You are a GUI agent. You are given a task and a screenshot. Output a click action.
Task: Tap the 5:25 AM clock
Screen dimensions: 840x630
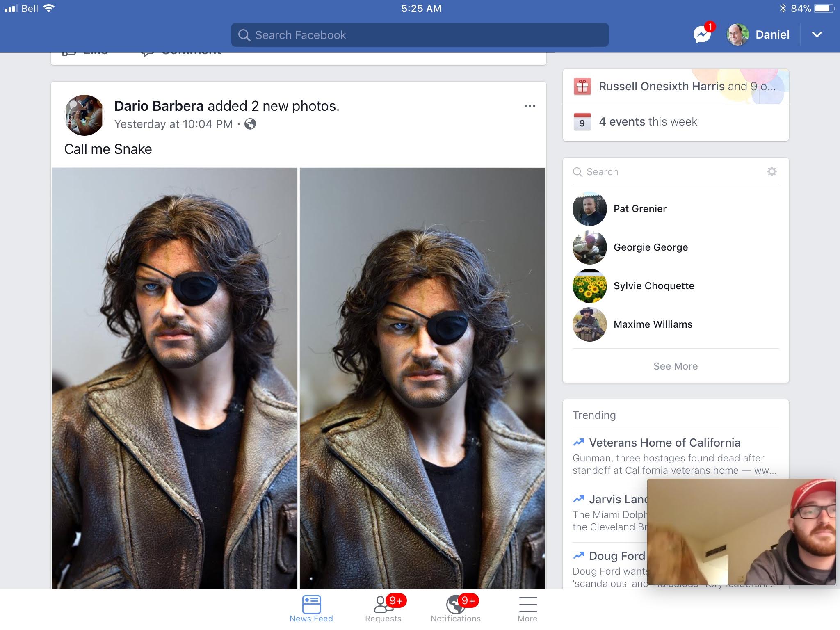[x=421, y=9]
